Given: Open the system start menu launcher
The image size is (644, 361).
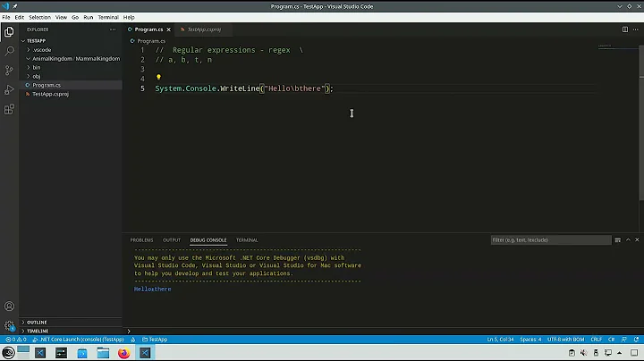Looking at the screenshot, I should (x=8, y=353).
